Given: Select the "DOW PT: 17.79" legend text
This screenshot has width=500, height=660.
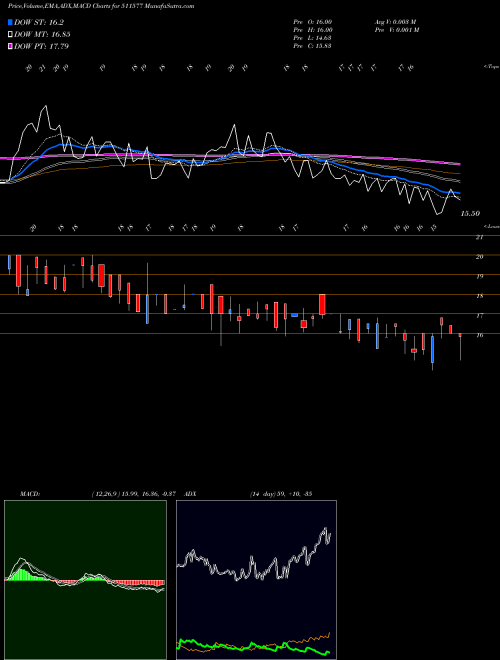Looking at the screenshot, I should coord(42,46).
